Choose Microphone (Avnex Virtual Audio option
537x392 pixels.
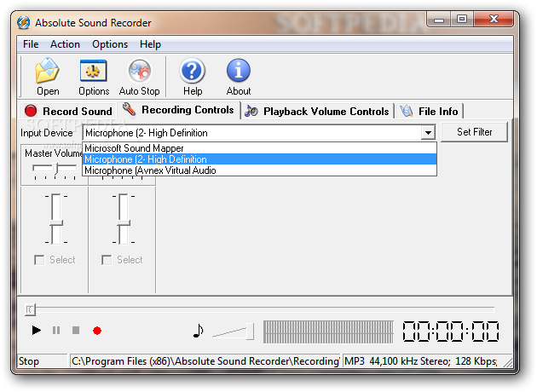(x=260, y=170)
